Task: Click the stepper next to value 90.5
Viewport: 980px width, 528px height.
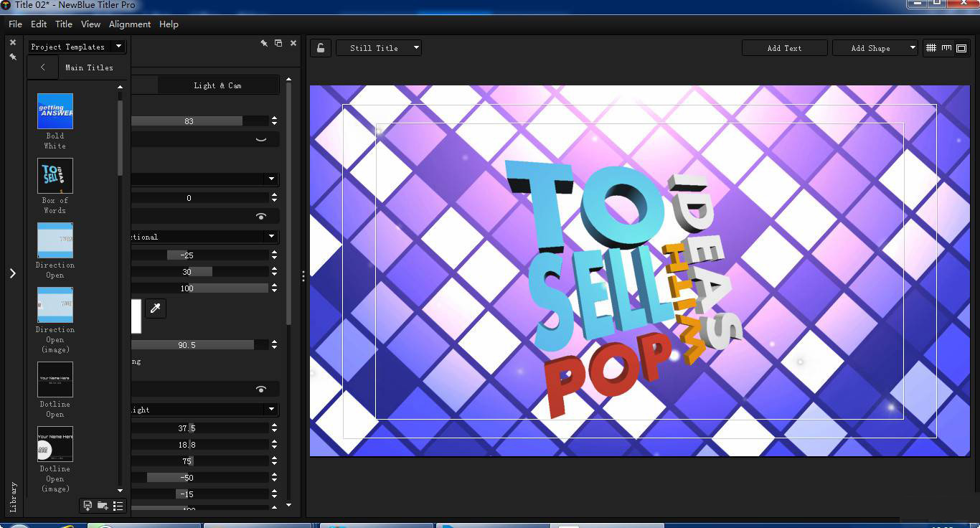Action: (275, 345)
